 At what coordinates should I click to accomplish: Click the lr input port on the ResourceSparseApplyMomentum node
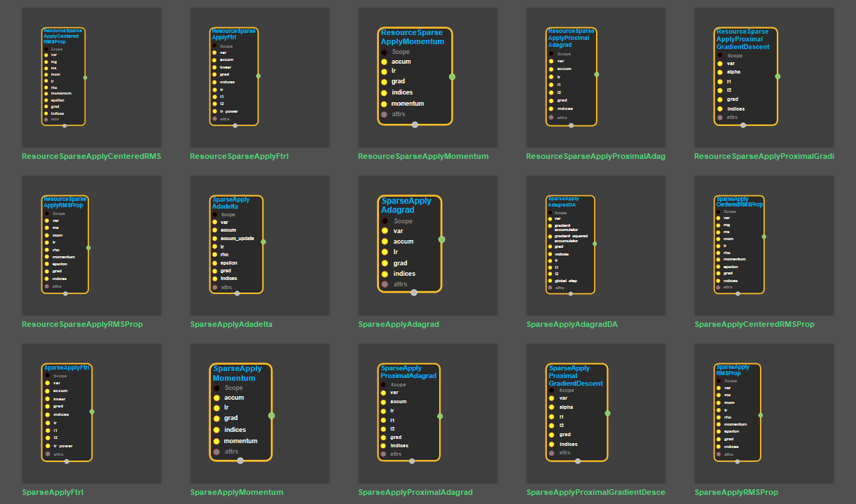[x=384, y=71]
